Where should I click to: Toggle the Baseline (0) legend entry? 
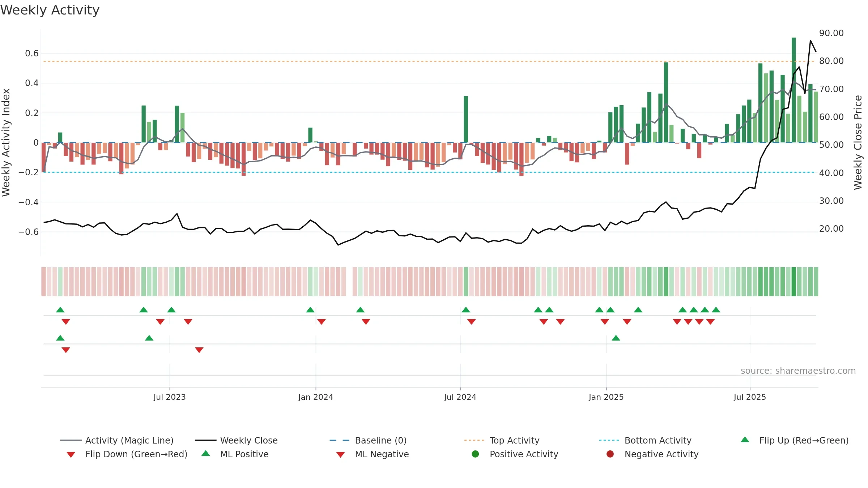[x=368, y=440]
